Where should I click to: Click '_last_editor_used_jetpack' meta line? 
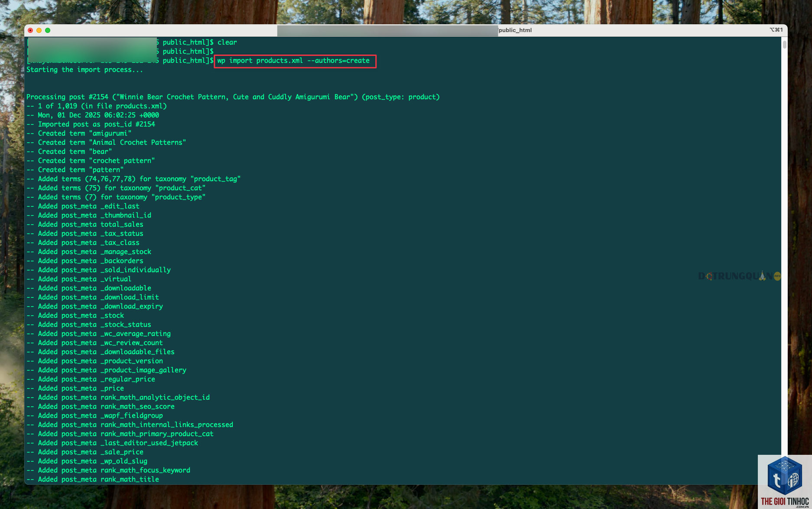pos(112,443)
